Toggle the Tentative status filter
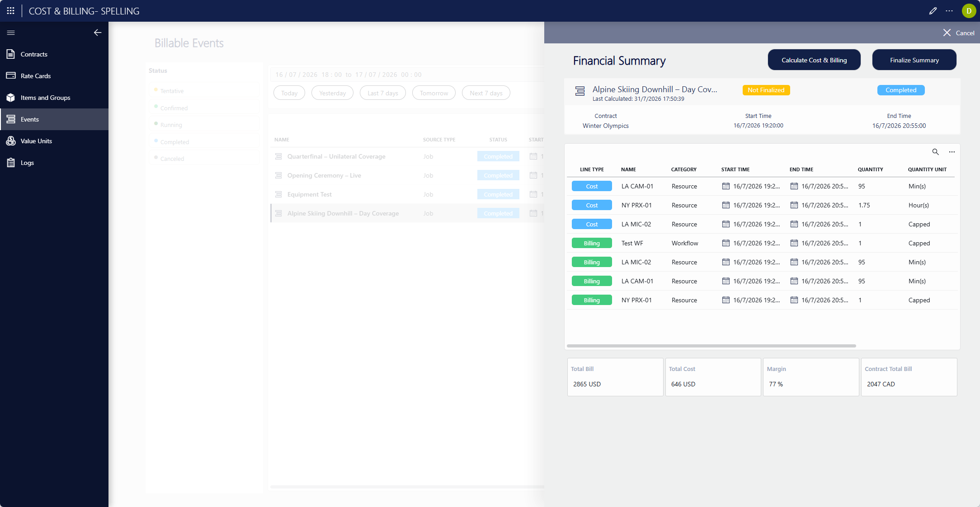 (x=204, y=91)
